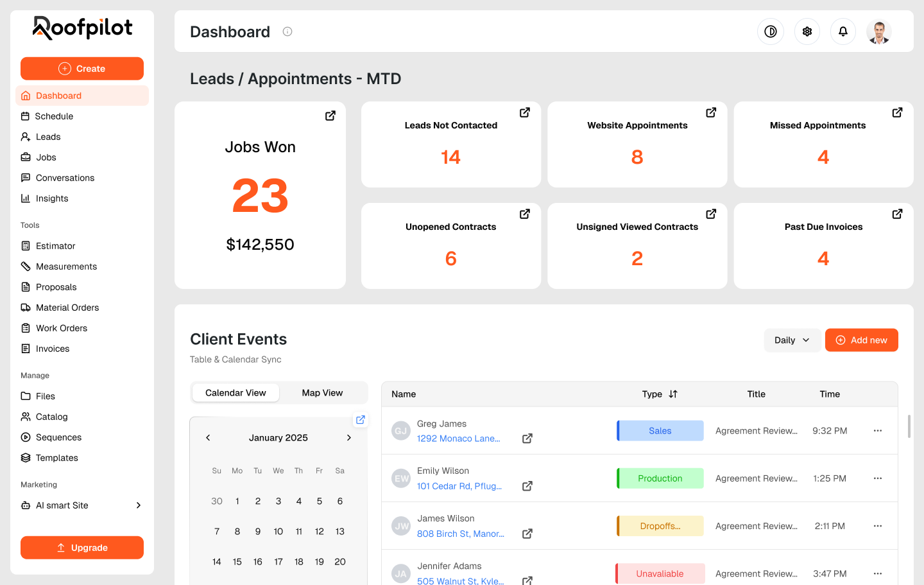Open Material Orders in the sidebar
Image resolution: width=924 pixels, height=585 pixels.
coord(82,308)
